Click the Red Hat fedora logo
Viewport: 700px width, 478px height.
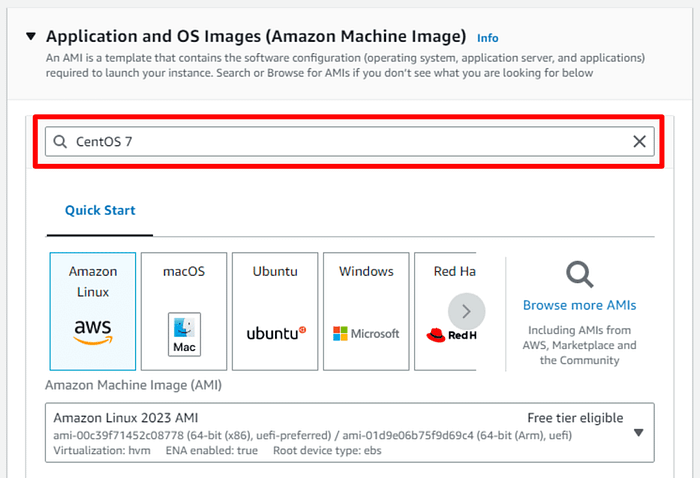coord(436,335)
